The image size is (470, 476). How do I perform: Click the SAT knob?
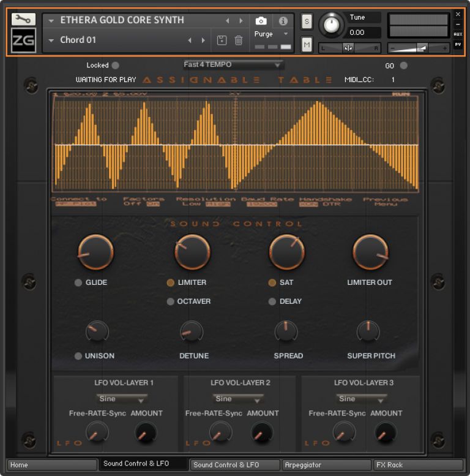287,252
